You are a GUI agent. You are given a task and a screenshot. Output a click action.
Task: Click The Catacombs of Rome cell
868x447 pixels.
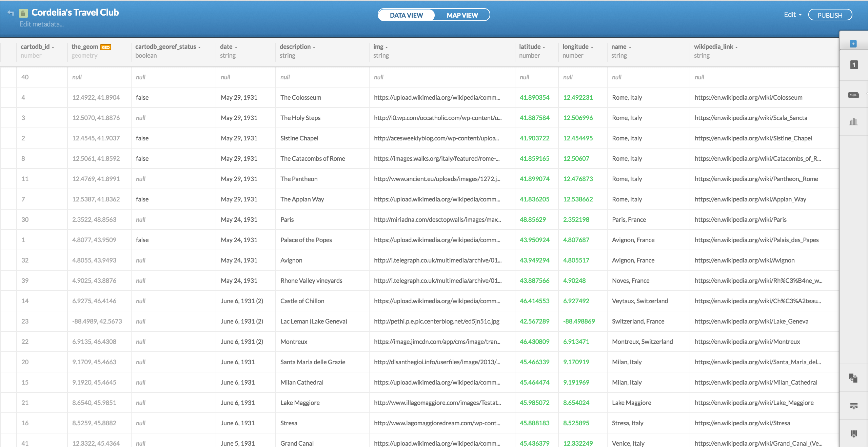tap(322, 159)
